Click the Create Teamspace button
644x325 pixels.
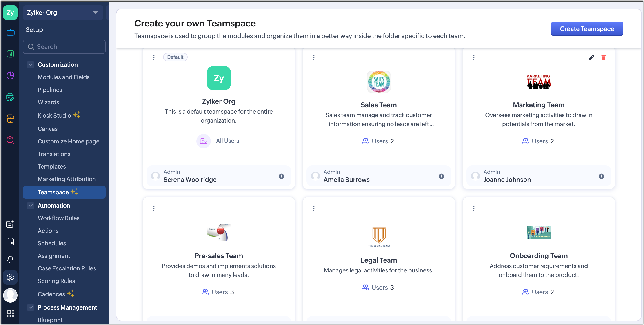click(587, 29)
